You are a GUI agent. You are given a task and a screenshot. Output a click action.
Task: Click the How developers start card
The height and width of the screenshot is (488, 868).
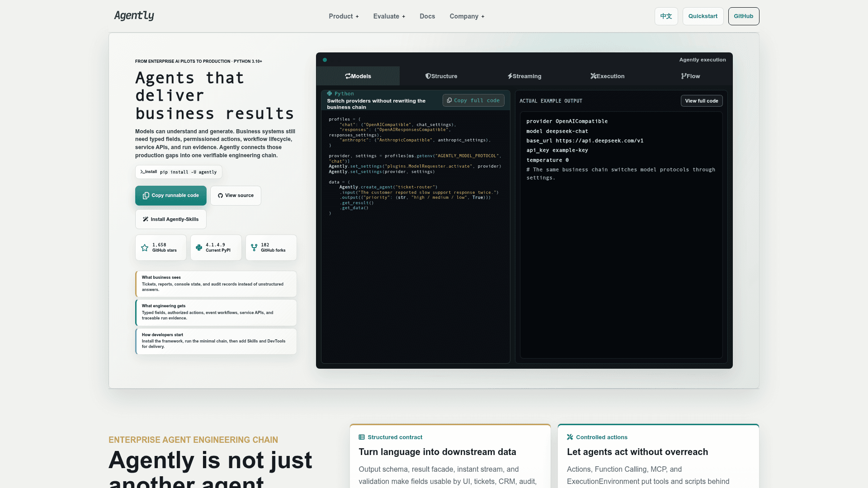pyautogui.click(x=216, y=341)
